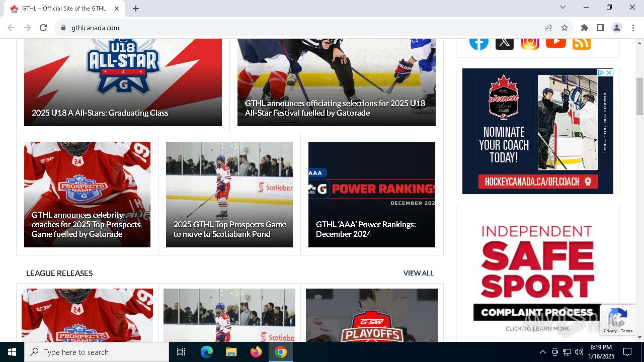
Task: Click the address bar URL
Action: pyautogui.click(x=95, y=28)
